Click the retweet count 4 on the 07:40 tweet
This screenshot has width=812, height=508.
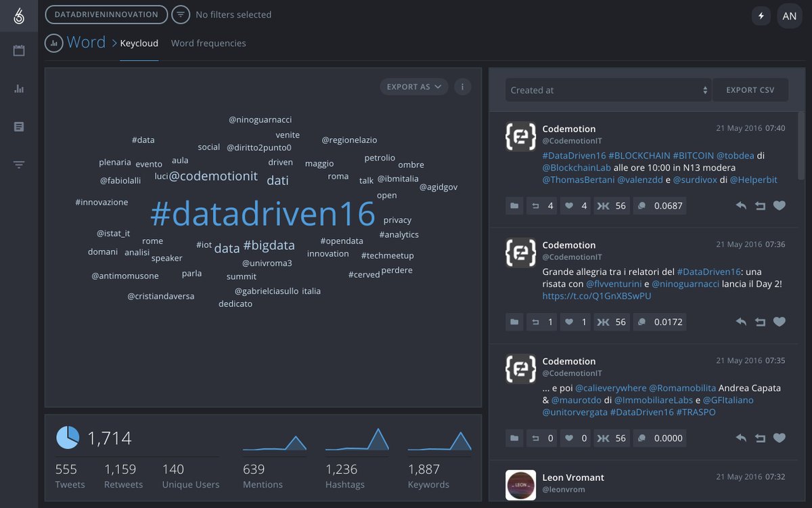pyautogui.click(x=541, y=205)
